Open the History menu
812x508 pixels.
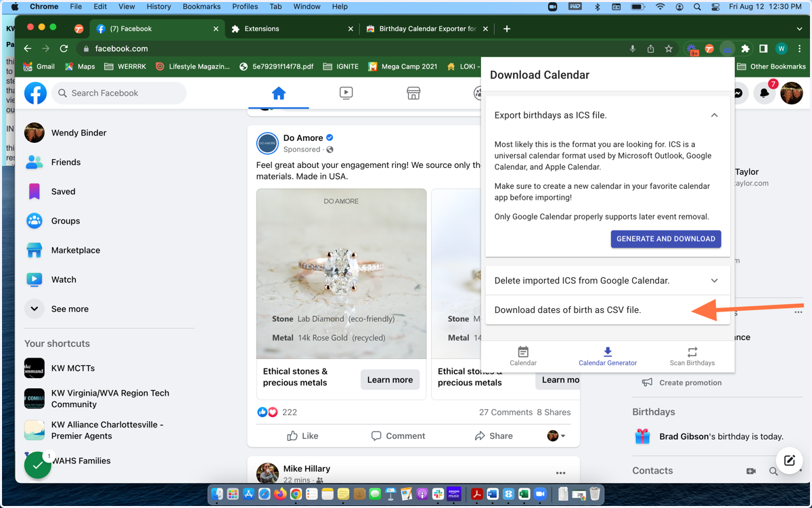(159, 7)
